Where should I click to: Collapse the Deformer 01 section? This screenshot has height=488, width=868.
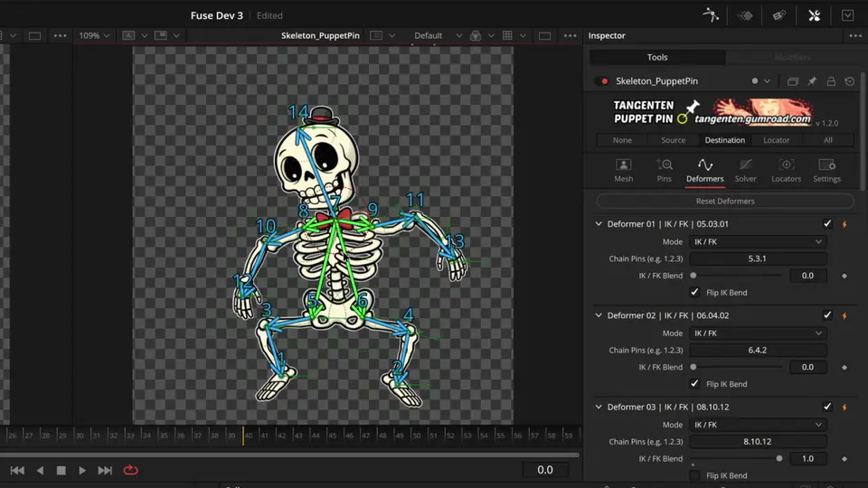tap(599, 224)
